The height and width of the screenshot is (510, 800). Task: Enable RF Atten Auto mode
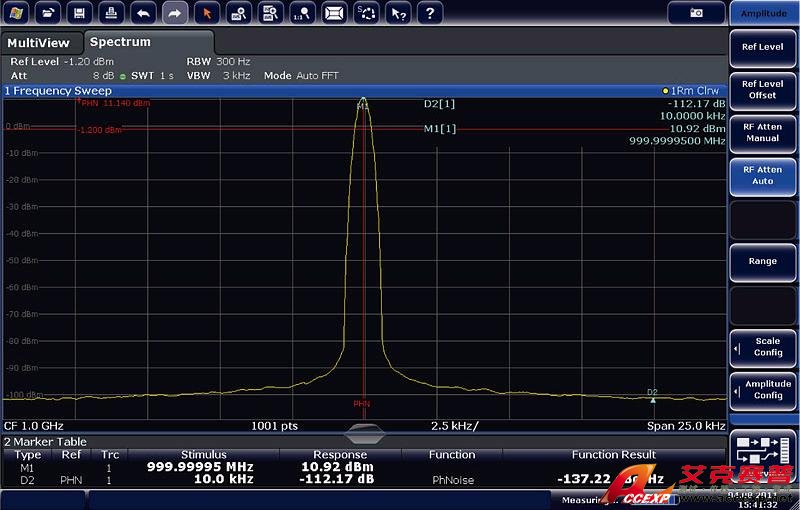[762, 175]
